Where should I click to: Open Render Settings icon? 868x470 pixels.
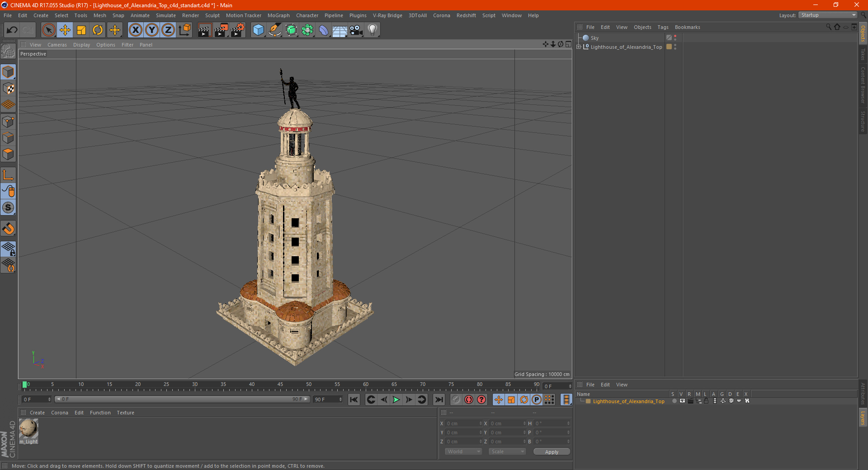click(238, 30)
